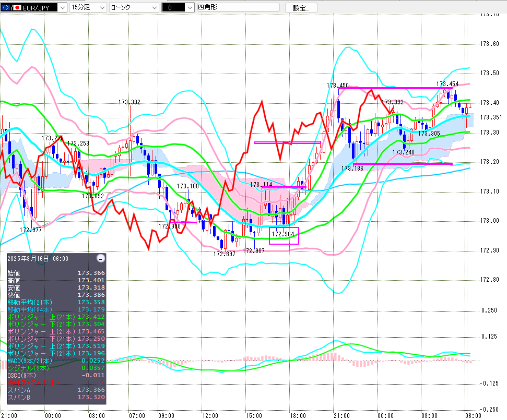
Task: Click the 15:00 time axis label
Action: click(254, 415)
